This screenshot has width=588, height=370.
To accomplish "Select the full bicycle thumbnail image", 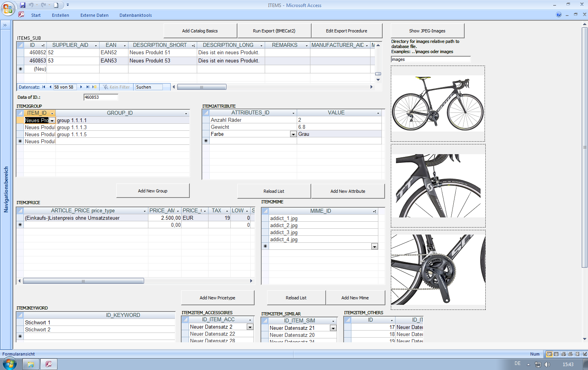I will coord(438,103).
